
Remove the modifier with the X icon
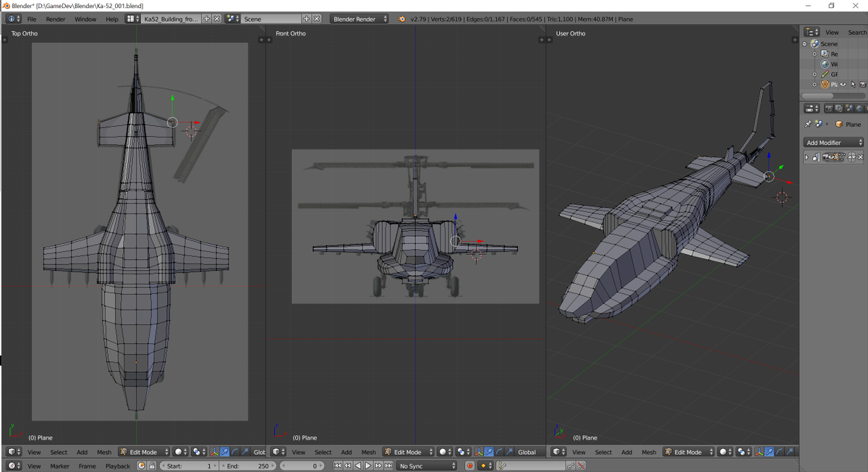click(861, 157)
